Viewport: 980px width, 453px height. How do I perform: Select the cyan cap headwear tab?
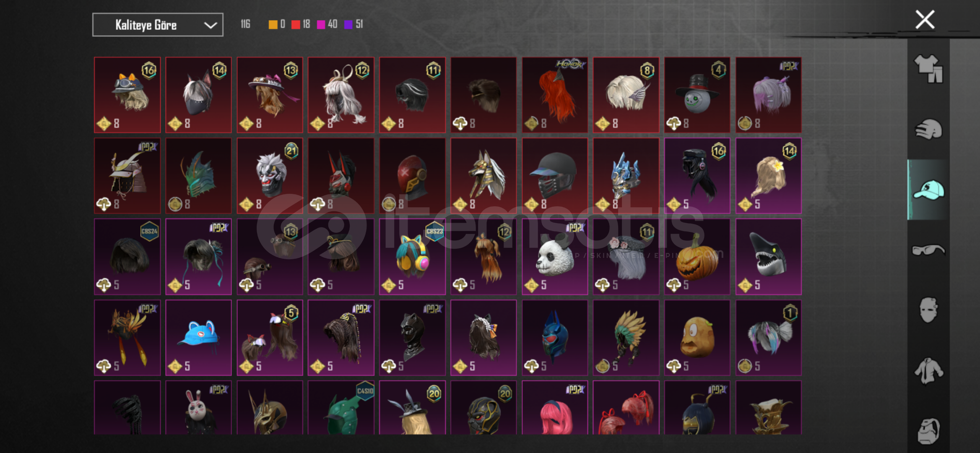[x=928, y=190]
